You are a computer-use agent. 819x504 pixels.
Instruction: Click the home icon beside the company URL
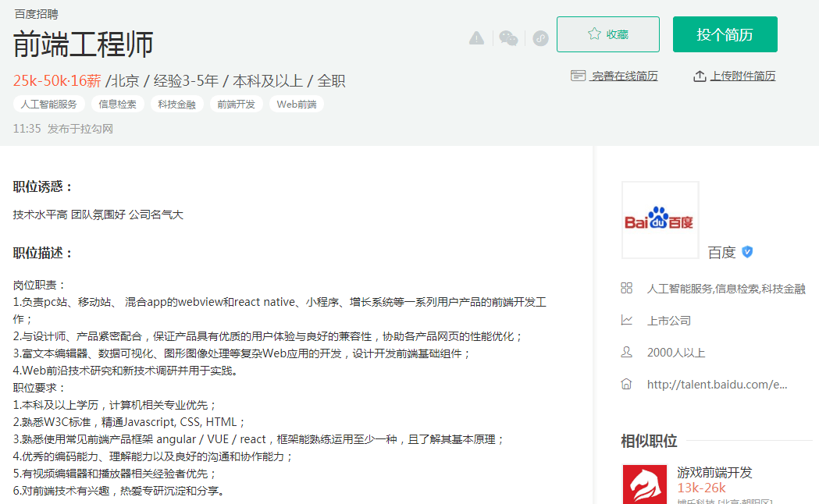point(626,384)
